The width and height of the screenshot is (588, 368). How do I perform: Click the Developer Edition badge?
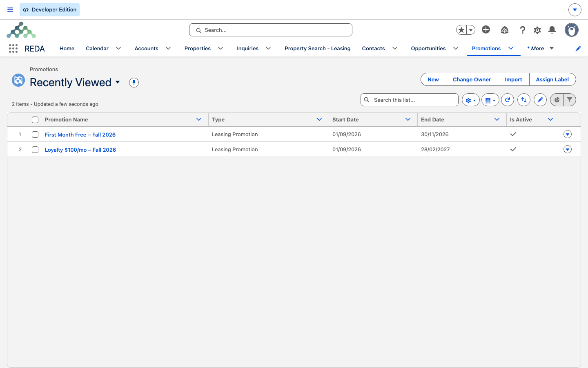[49, 10]
